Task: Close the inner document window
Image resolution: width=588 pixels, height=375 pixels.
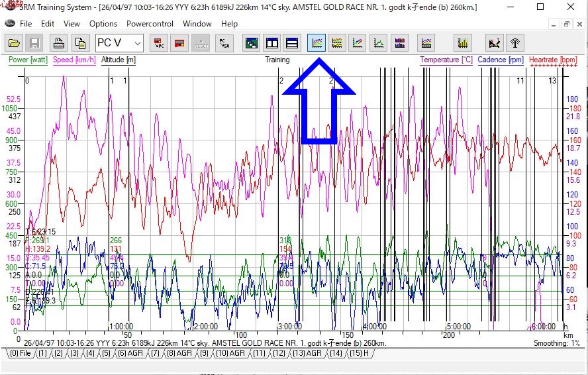Action: coord(579,24)
